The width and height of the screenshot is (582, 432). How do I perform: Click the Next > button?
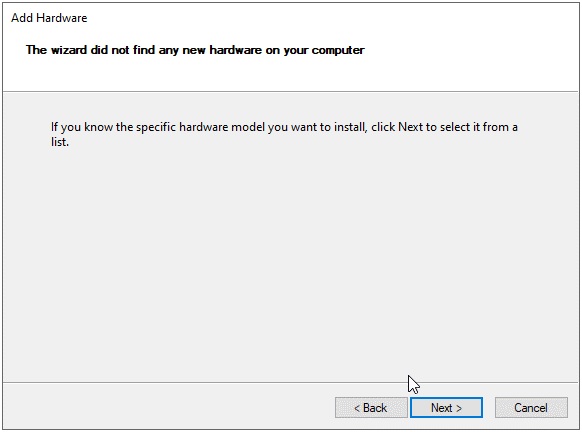click(x=446, y=408)
